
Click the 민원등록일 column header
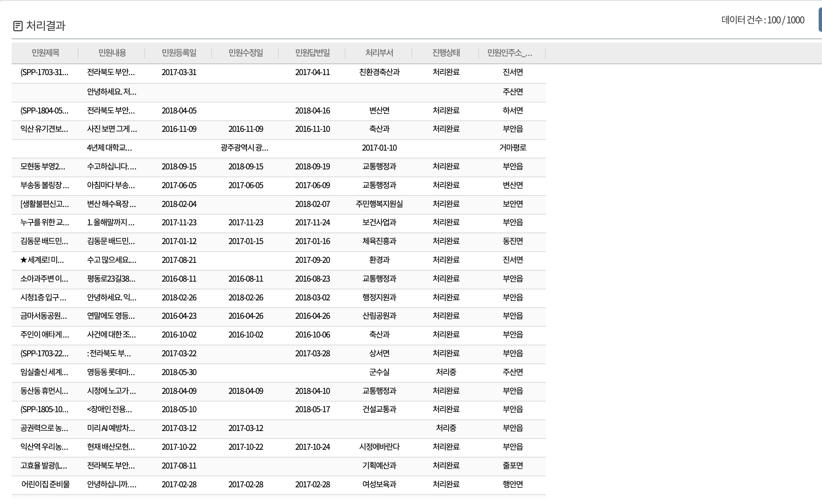coord(179,53)
